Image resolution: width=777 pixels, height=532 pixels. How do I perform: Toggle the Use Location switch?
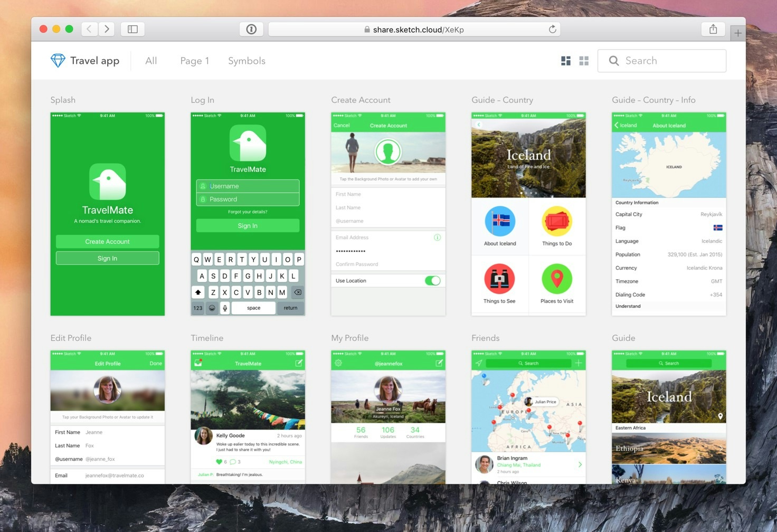[432, 281]
